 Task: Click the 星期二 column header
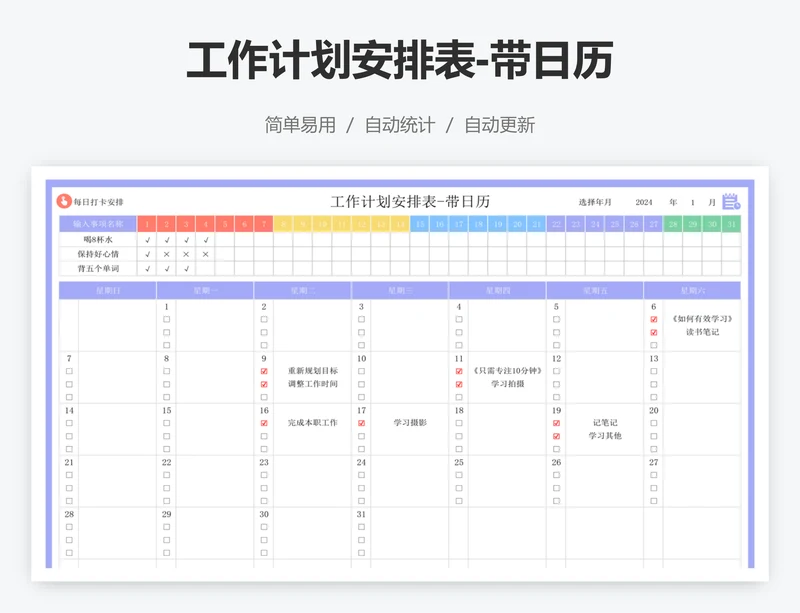pos(303,290)
